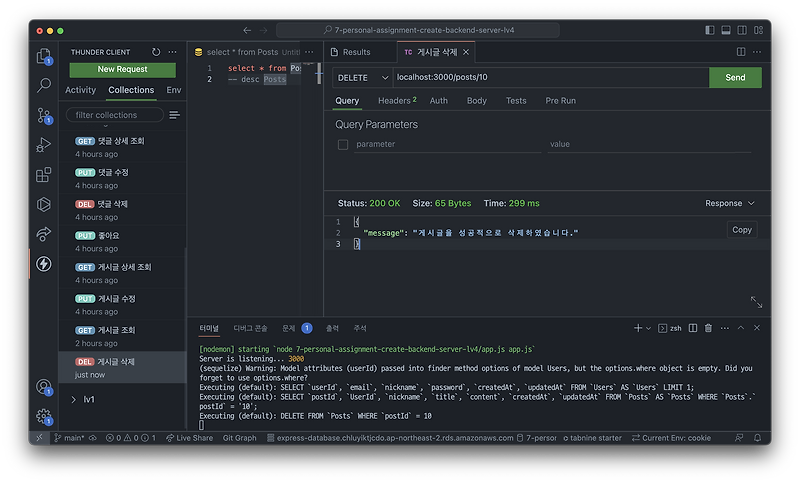Enable the query parameter checkbox
The height and width of the screenshot is (483, 800).
pos(343,145)
